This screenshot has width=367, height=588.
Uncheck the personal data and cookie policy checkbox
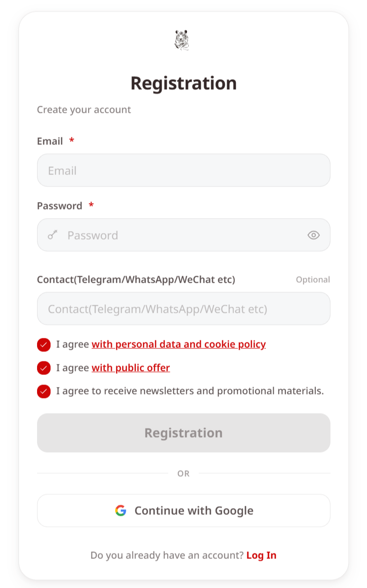44,344
